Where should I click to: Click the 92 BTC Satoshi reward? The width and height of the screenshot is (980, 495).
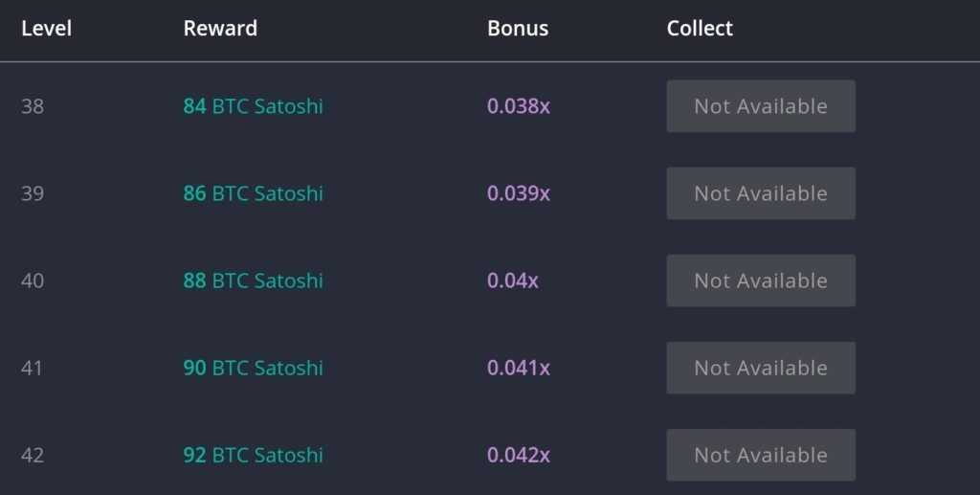[x=253, y=455]
